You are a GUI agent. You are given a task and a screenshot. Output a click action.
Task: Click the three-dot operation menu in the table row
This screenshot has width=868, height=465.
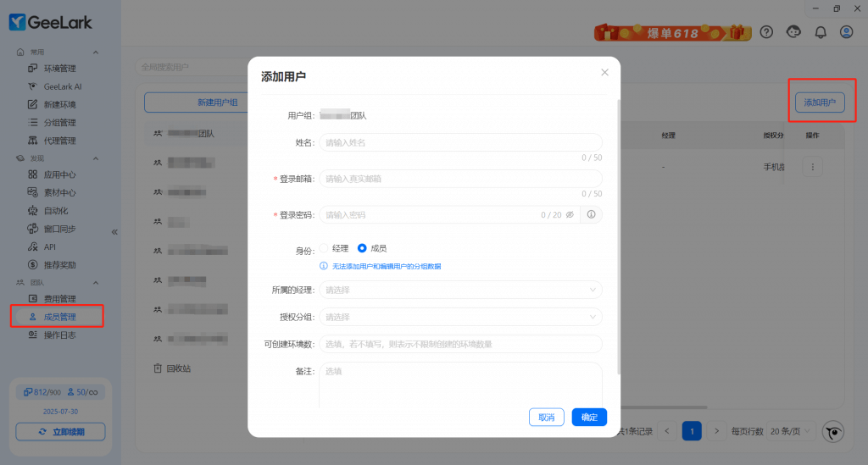pyautogui.click(x=812, y=168)
